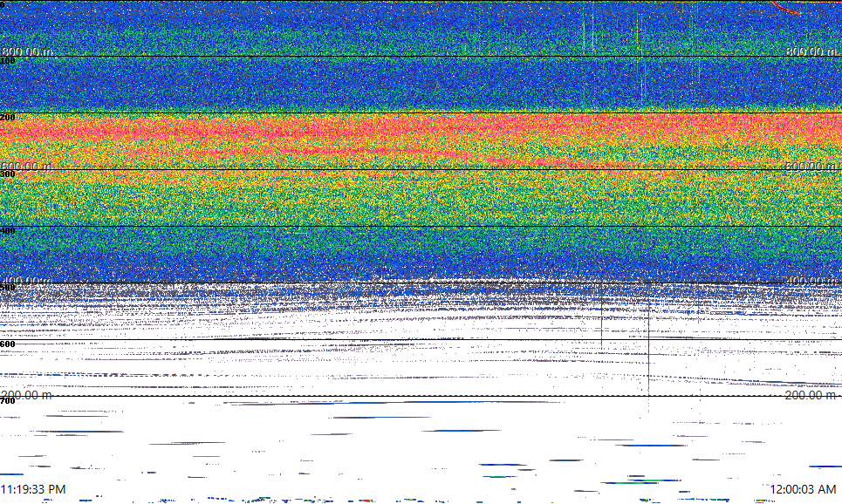Click the 12:00:03 AM end timestamp
The image size is (842, 504).
(803, 489)
